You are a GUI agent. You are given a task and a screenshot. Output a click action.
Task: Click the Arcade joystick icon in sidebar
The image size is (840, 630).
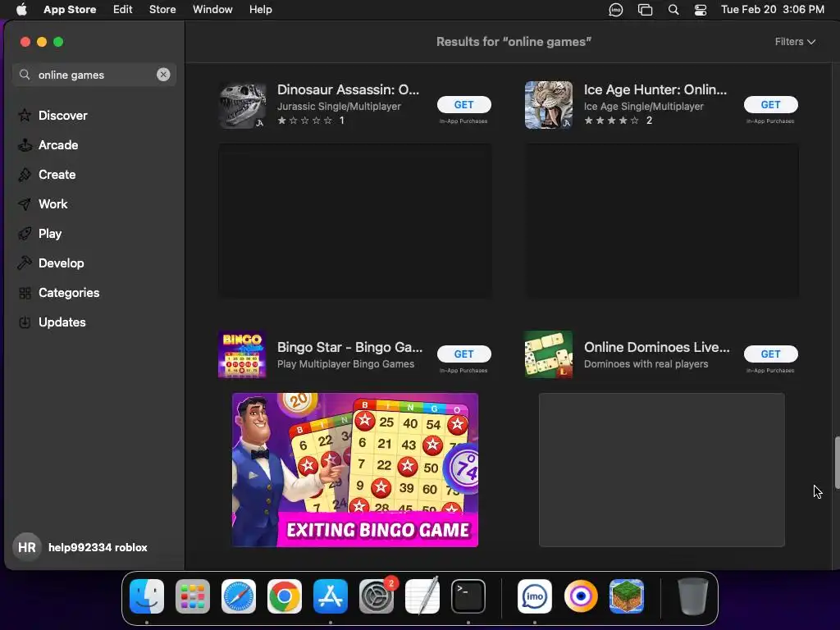25,144
